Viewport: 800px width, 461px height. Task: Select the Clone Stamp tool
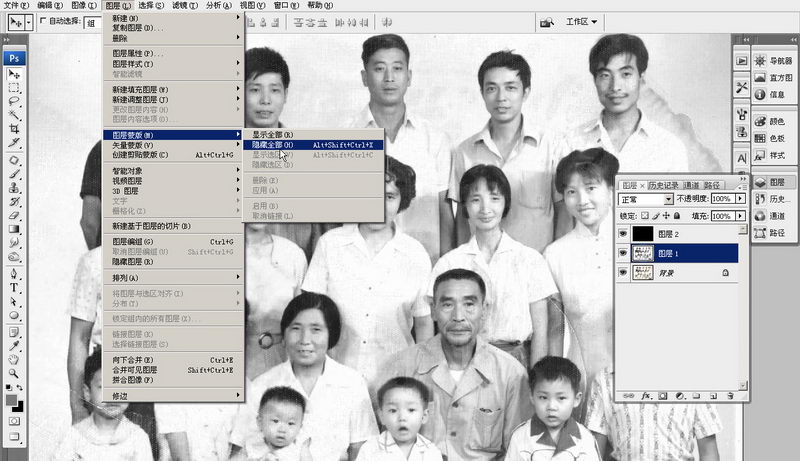coord(14,188)
